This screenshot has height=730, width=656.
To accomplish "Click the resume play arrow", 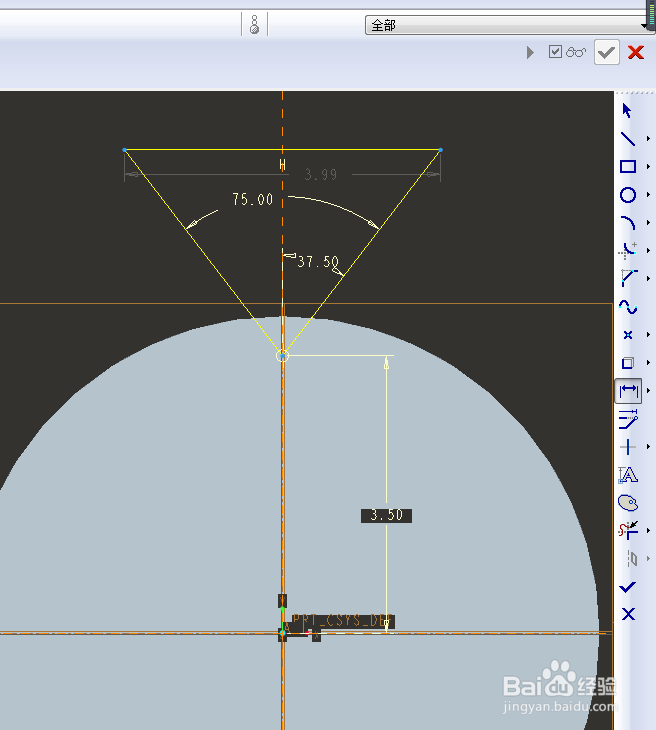I will point(530,52).
